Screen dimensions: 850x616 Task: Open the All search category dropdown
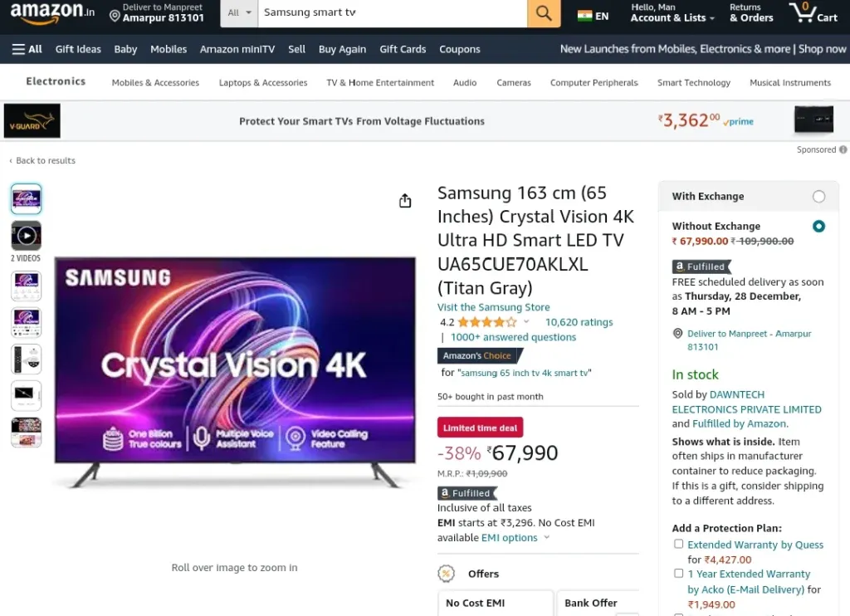[239, 12]
